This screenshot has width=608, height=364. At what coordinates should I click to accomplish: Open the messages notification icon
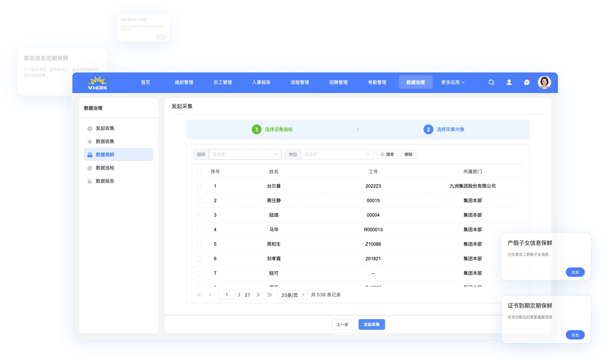point(527,82)
